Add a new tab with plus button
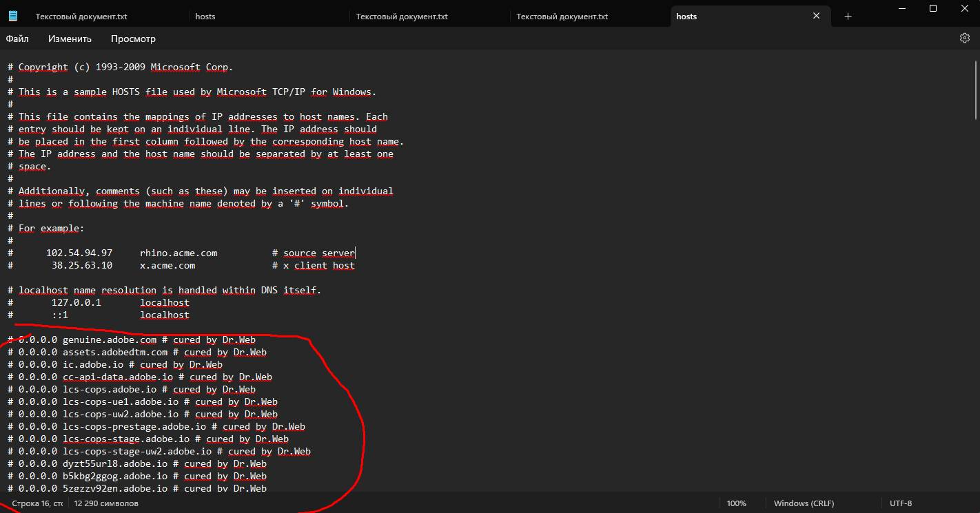The image size is (980, 513). (x=848, y=16)
